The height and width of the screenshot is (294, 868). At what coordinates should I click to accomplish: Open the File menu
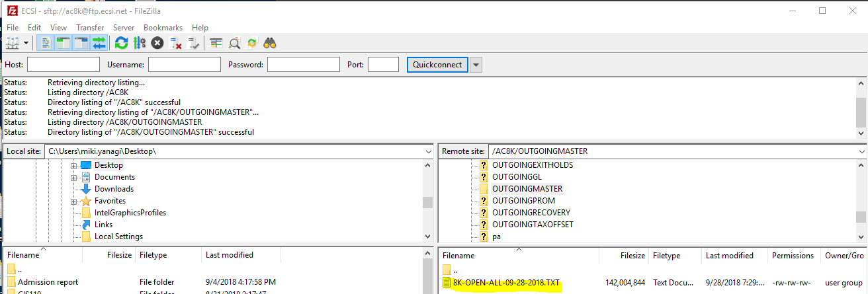click(13, 28)
